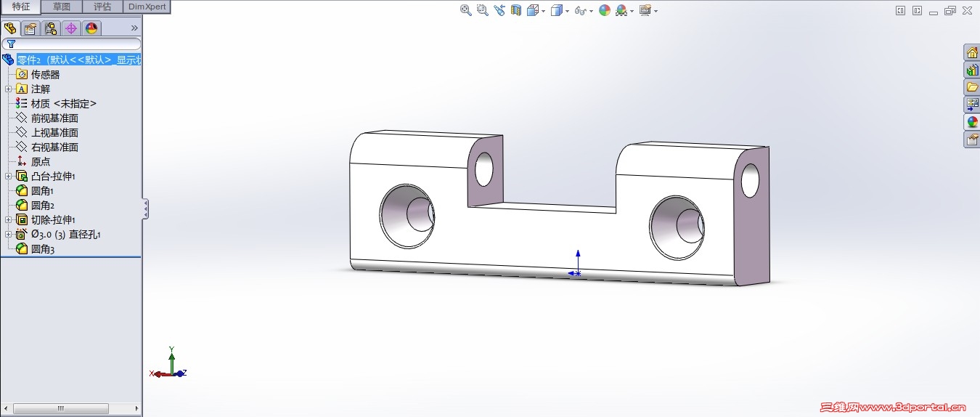Restore the document window
Screen dimensions: 980x417
click(950, 11)
